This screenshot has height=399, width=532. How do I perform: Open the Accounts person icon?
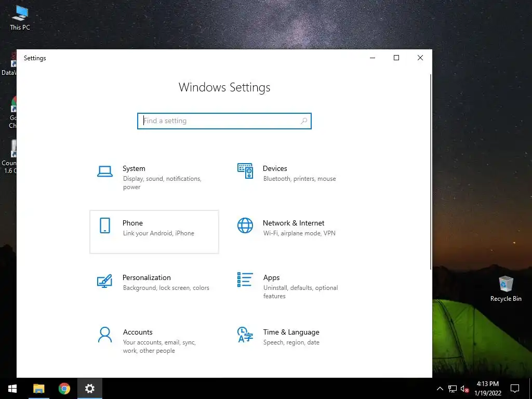[x=105, y=335]
